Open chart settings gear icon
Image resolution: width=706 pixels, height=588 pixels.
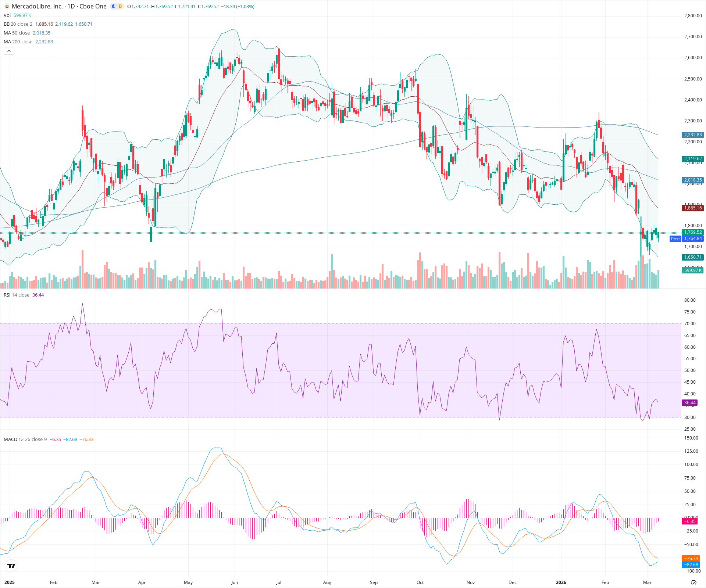point(693,582)
